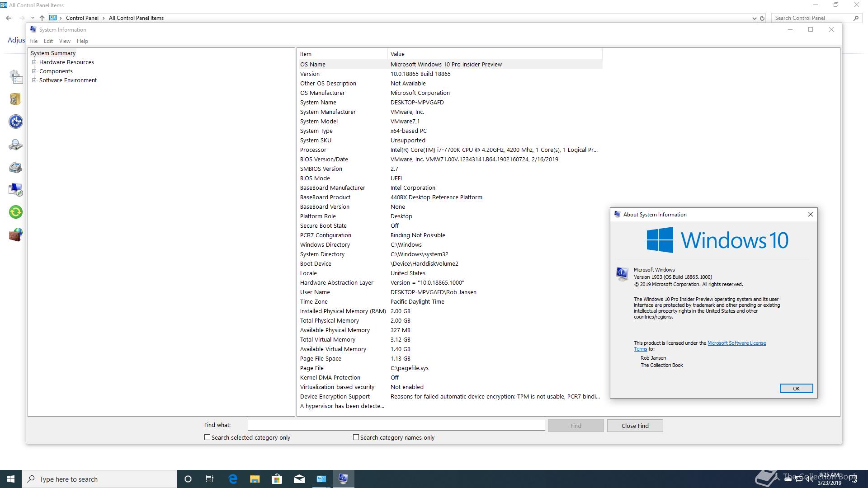Select the OS Name row
The height and width of the screenshot is (488, 868).
[x=450, y=64]
